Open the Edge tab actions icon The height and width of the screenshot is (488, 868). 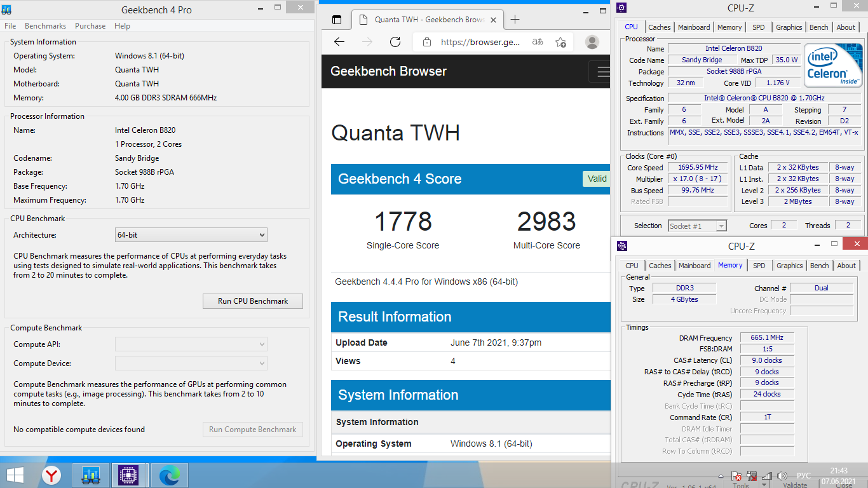(x=337, y=20)
